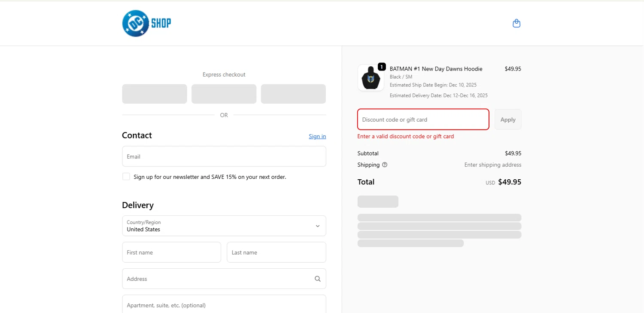
Task: Click the Estimated Delivery Date text
Action: [438, 95]
